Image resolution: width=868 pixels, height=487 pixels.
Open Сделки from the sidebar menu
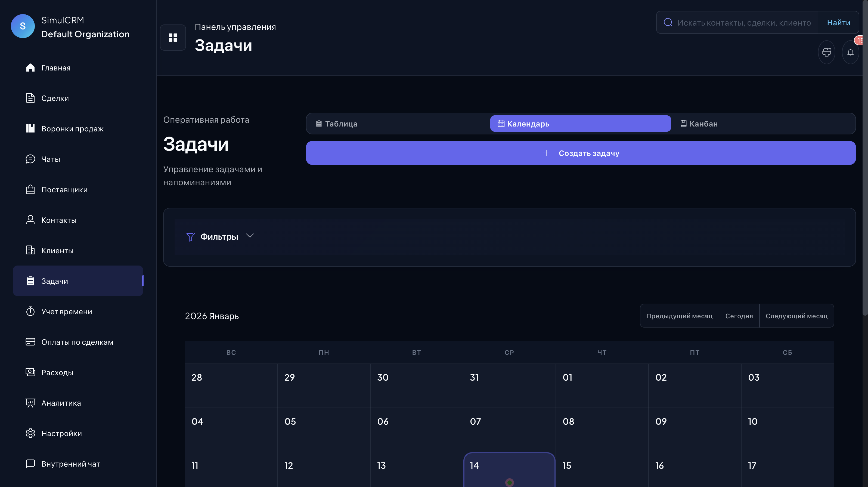tap(78, 98)
